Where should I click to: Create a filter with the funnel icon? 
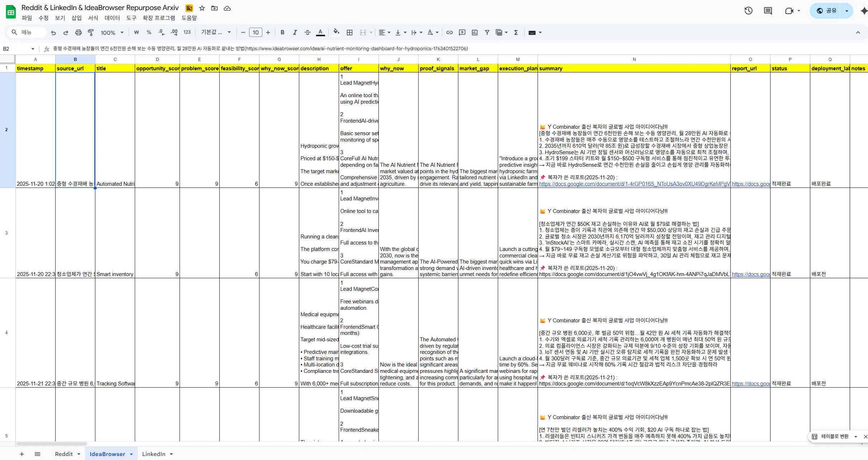click(x=487, y=33)
